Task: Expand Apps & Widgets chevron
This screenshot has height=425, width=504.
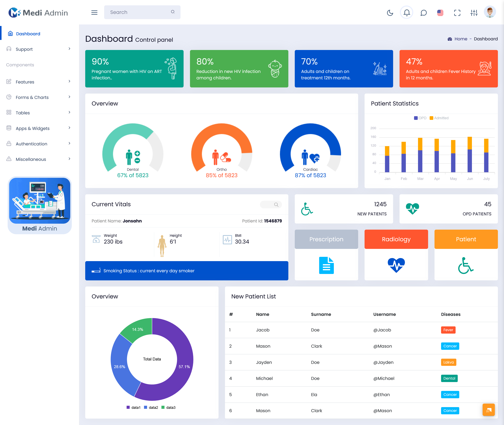Action: pos(69,128)
